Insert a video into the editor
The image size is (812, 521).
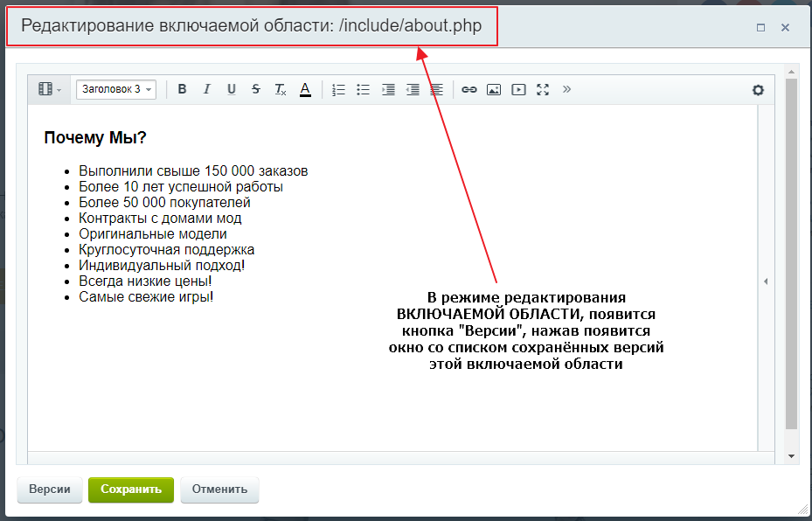(x=518, y=89)
